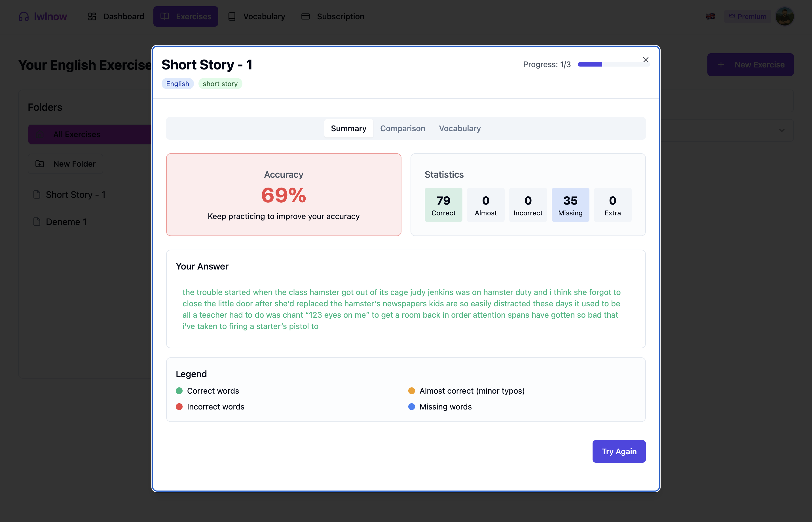Screen dimensions: 812x522
Task: Open the Dashboard grid icon
Action: click(x=92, y=17)
